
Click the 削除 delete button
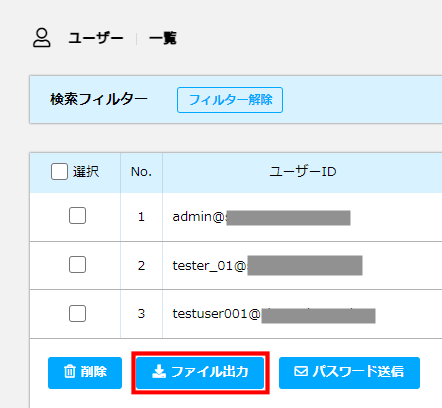tap(85, 373)
